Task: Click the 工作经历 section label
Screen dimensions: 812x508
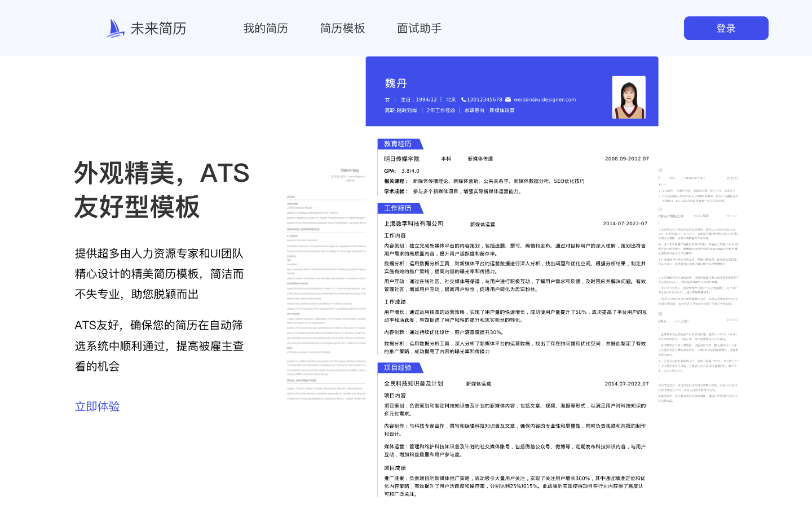Action: [398, 208]
